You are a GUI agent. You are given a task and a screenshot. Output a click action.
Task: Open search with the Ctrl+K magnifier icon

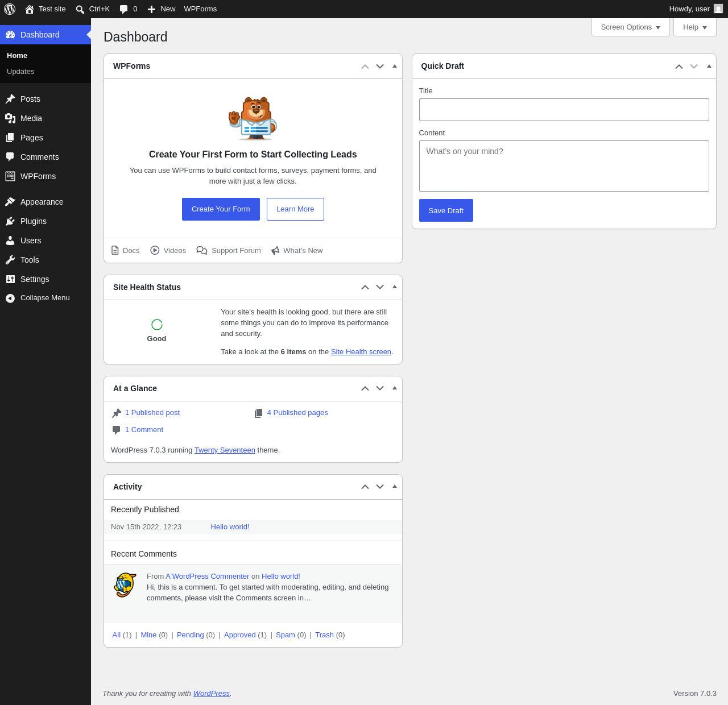pos(80,9)
